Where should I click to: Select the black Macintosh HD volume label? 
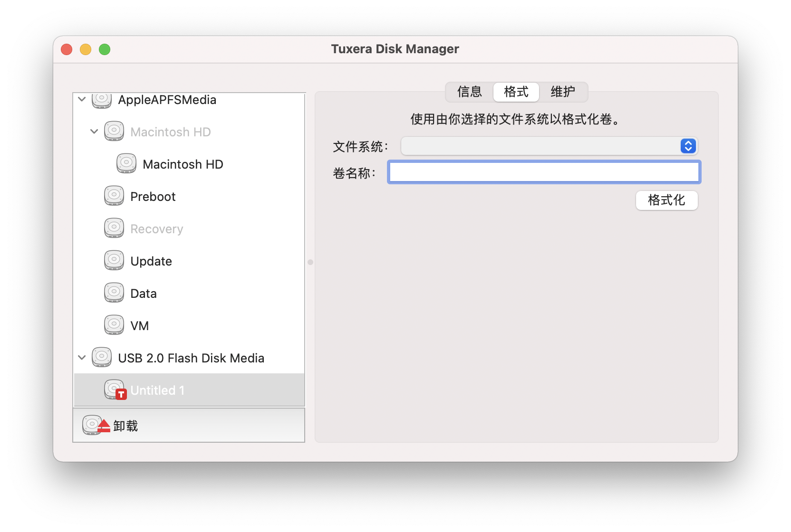(183, 164)
